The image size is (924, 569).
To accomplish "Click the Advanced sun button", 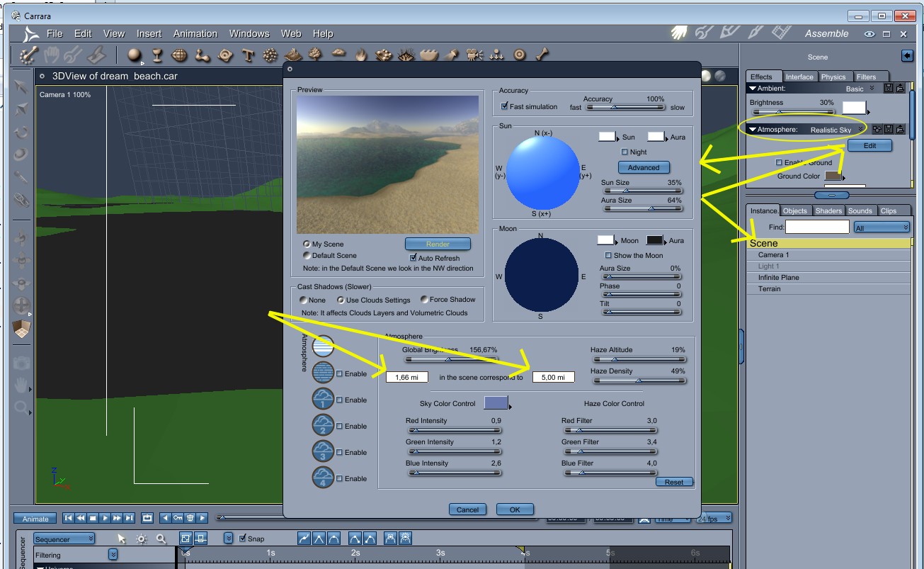I will tap(644, 167).
